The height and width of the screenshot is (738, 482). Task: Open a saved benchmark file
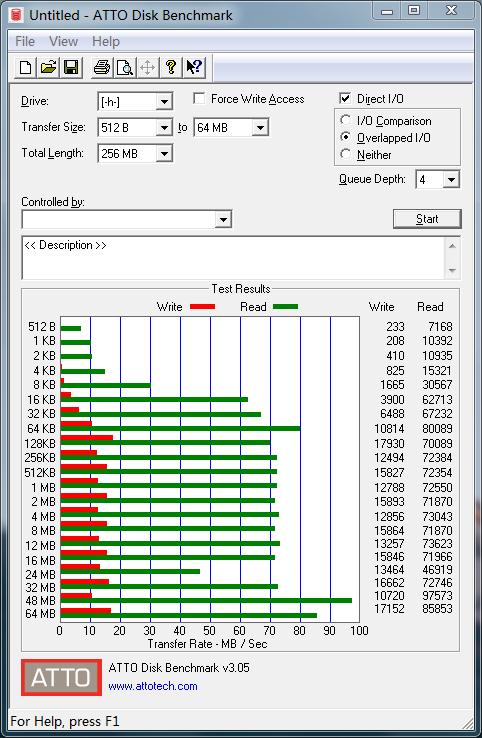pos(48,67)
